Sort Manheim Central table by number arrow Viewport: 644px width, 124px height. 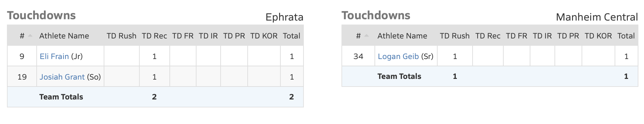pyautogui.click(x=366, y=36)
